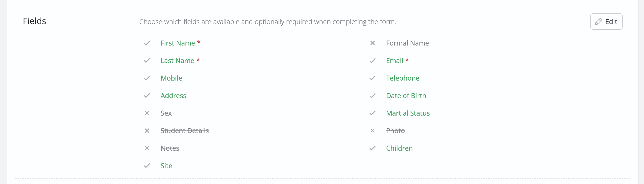Select the Mobile field label
This screenshot has height=184, width=644.
(171, 78)
